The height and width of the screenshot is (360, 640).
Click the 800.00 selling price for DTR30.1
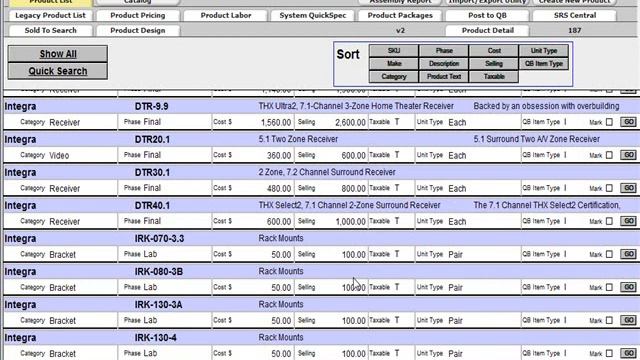[353, 189]
